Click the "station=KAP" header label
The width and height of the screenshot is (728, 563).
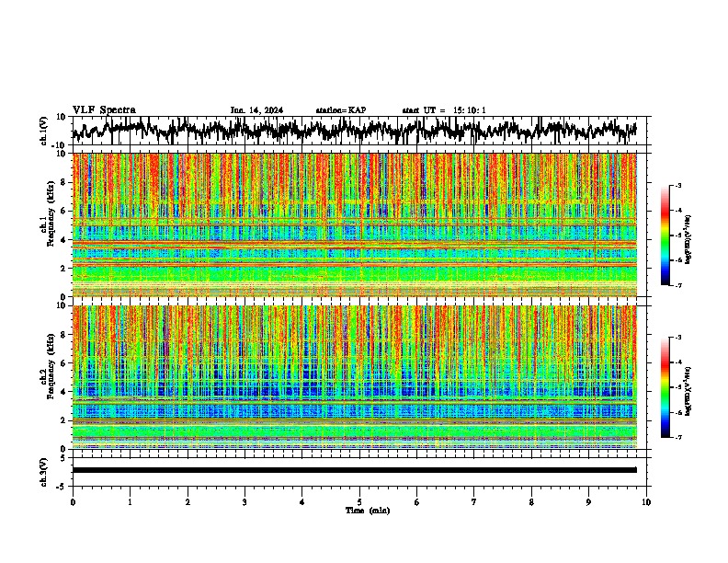341,110
